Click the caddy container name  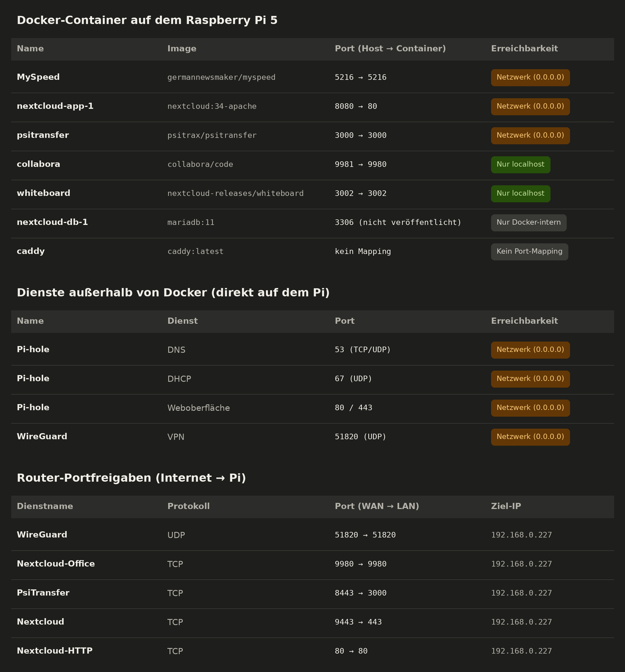31,251
